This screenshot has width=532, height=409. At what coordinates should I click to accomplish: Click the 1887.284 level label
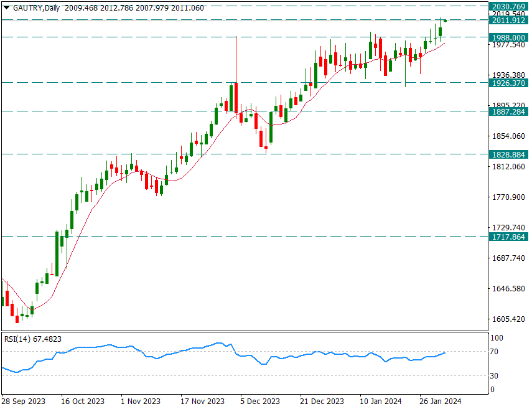tap(508, 111)
